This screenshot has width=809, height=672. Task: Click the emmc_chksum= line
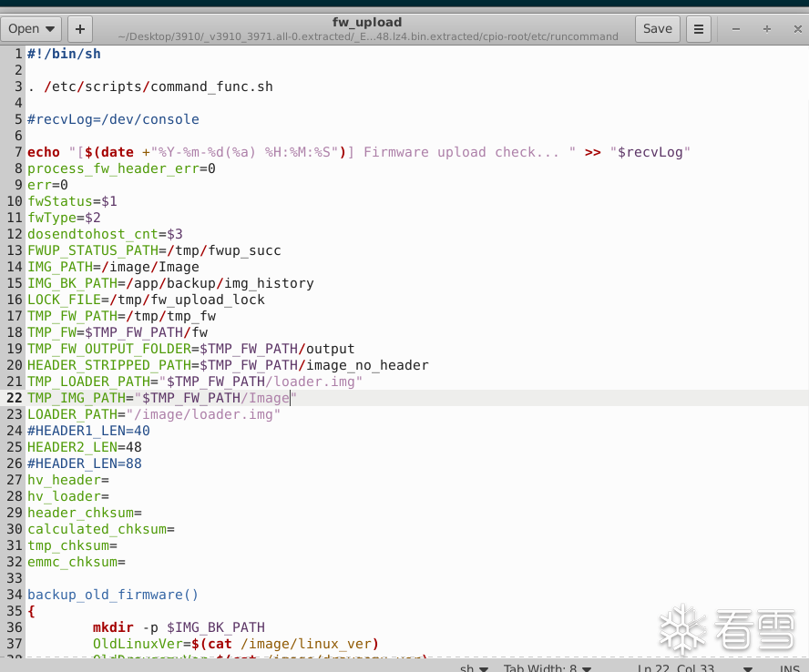[x=77, y=562]
